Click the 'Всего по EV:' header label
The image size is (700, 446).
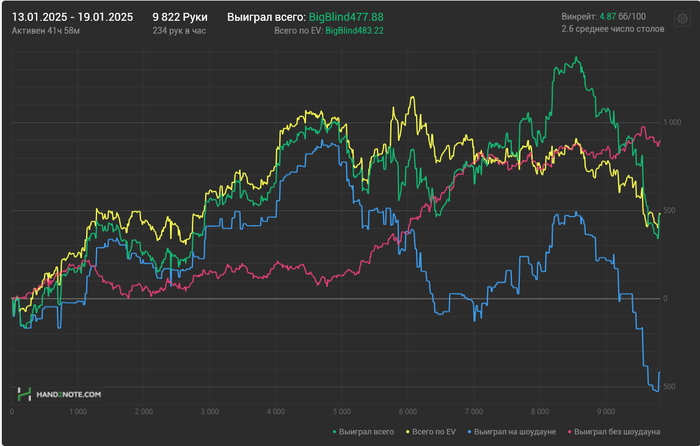pyautogui.click(x=298, y=31)
